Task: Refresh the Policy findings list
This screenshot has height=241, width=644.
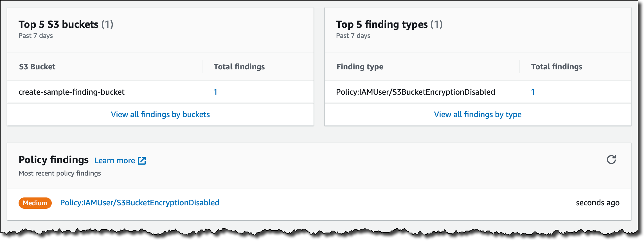Action: click(611, 160)
